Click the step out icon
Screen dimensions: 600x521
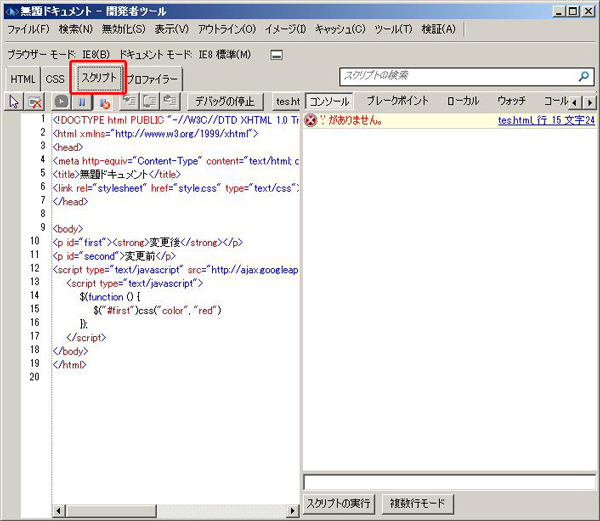pos(170,102)
